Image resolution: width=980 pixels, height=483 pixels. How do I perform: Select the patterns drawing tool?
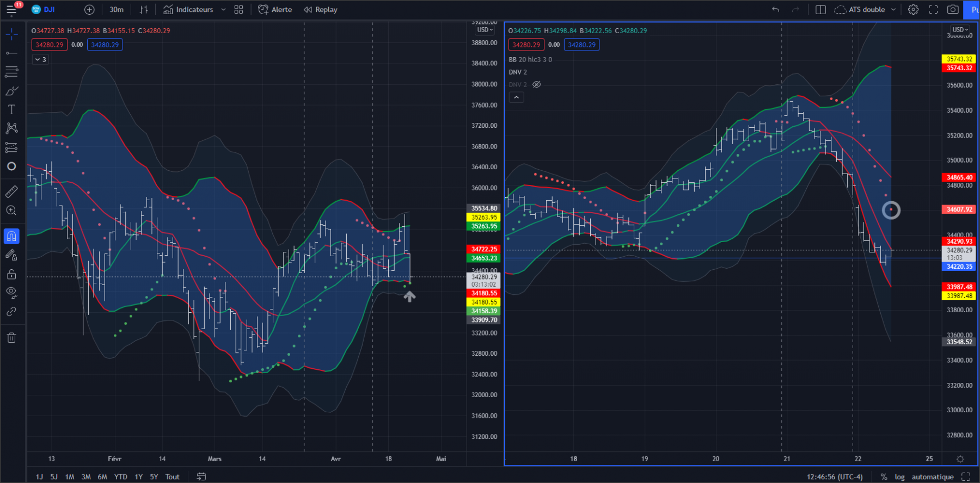[11, 128]
